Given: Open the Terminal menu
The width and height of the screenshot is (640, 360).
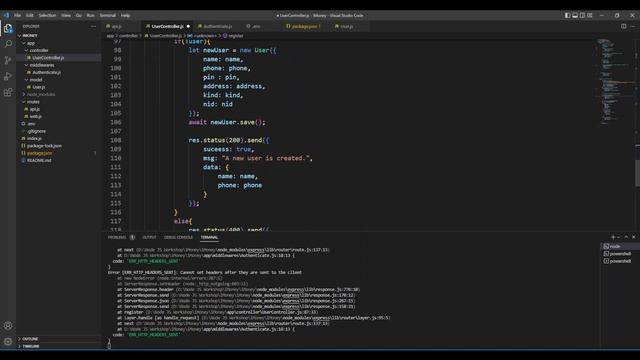Looking at the screenshot, I should 108,15.
